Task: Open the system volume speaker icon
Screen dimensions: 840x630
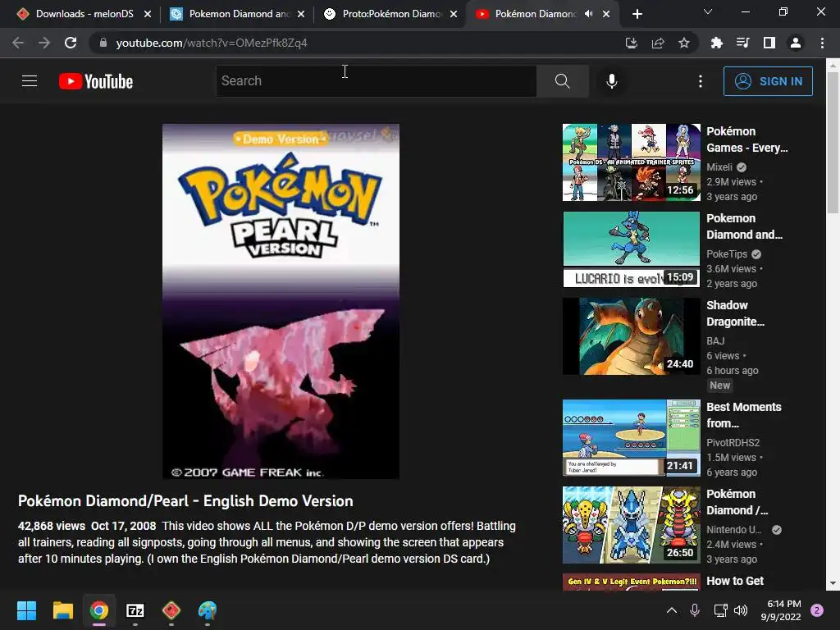Action: (x=741, y=610)
